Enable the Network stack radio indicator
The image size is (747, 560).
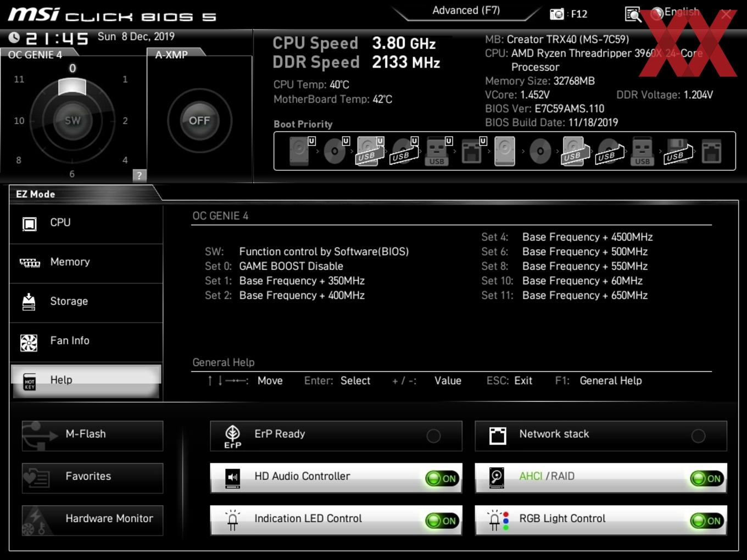tap(698, 436)
